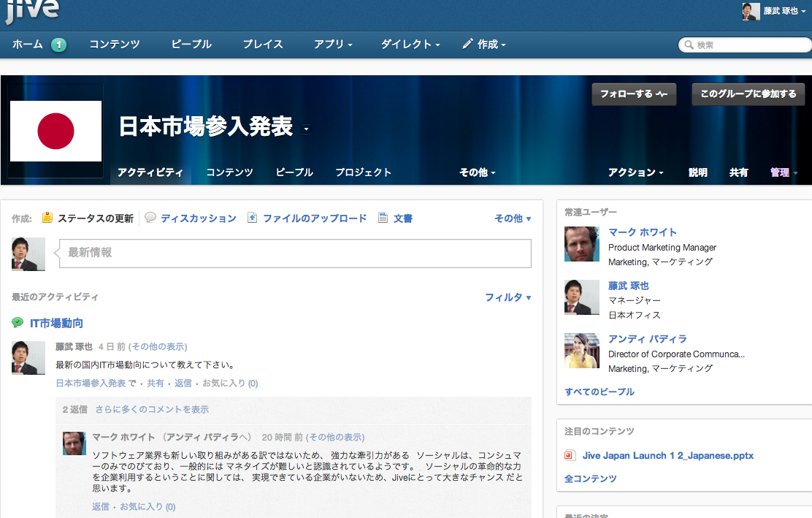The height and width of the screenshot is (518, 812).
Task: Click 返信 under マーク ホワイト's reply
Action: click(101, 506)
